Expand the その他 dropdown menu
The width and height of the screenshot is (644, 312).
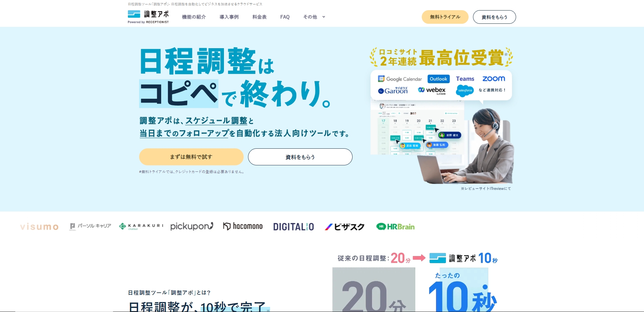click(x=314, y=17)
